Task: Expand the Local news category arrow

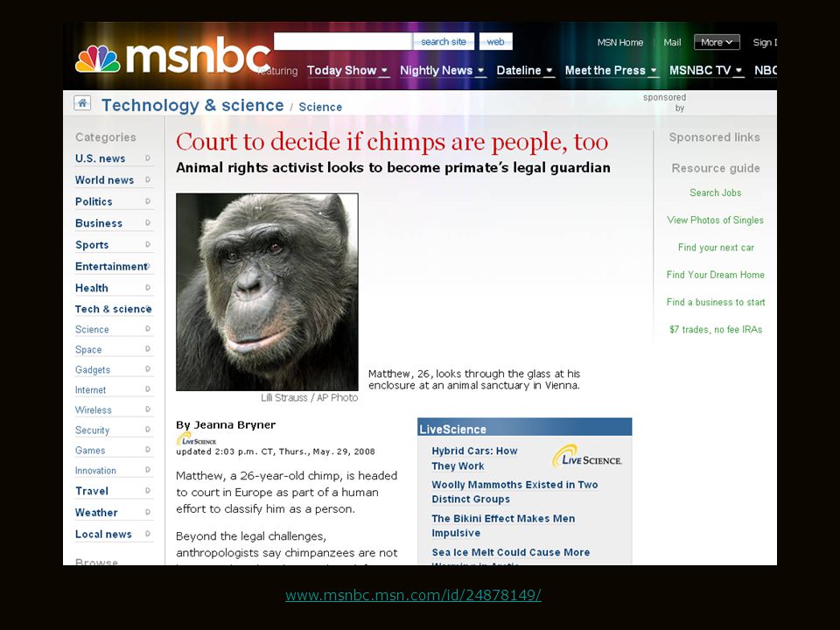Action: tap(148, 534)
